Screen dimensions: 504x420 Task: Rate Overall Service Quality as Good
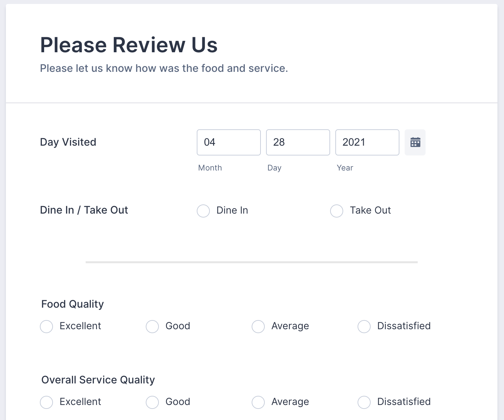(152, 402)
